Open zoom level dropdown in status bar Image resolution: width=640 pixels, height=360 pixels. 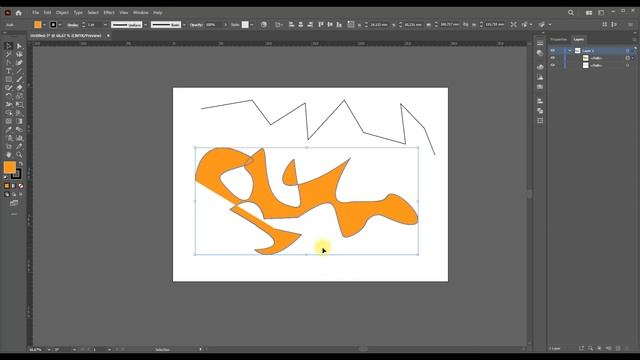pyautogui.click(x=49, y=350)
